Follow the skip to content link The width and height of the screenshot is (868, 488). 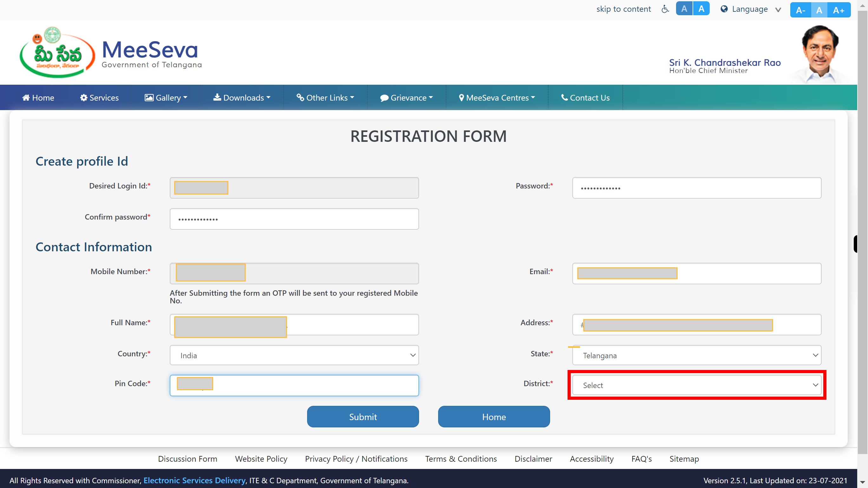click(623, 9)
